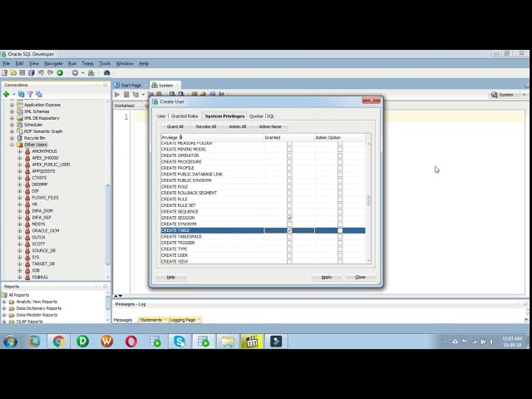This screenshot has width=532, height=399.
Task: Uncheck Granted for CREATE SESSION
Action: [289, 218]
